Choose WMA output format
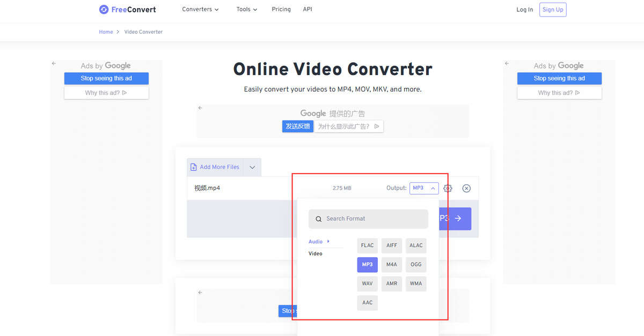Viewport: 644px width, 336px height. click(416, 283)
